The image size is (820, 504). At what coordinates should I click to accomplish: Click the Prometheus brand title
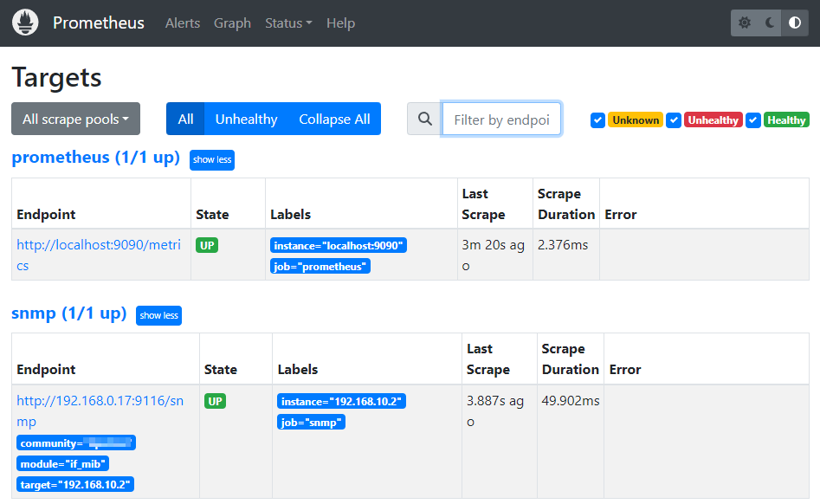(99, 23)
